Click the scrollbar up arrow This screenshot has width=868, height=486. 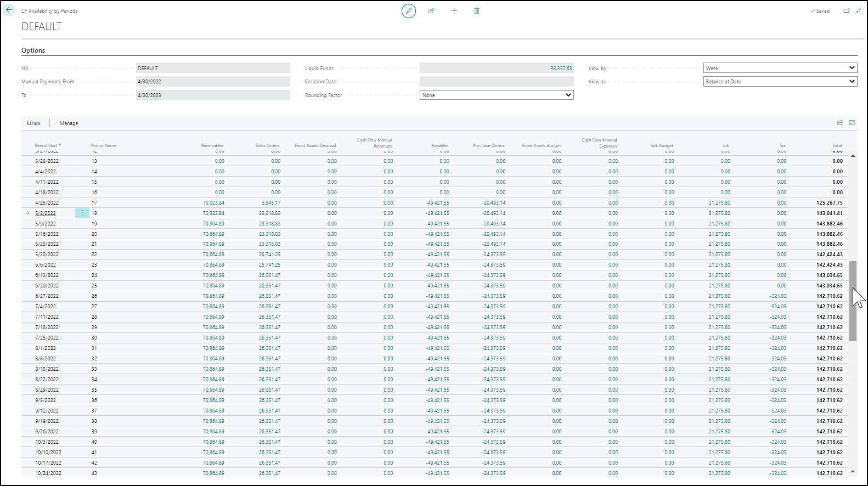point(853,156)
